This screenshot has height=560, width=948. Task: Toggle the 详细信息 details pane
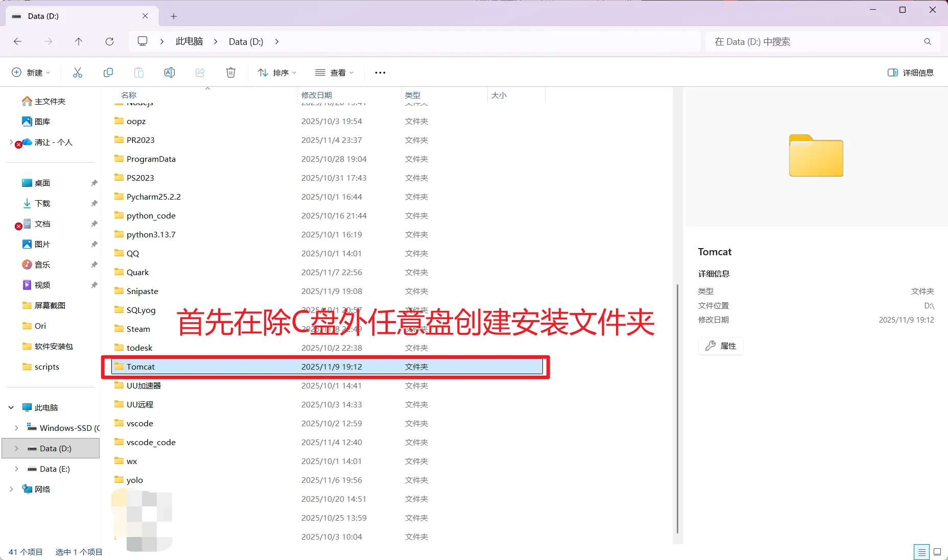point(911,72)
